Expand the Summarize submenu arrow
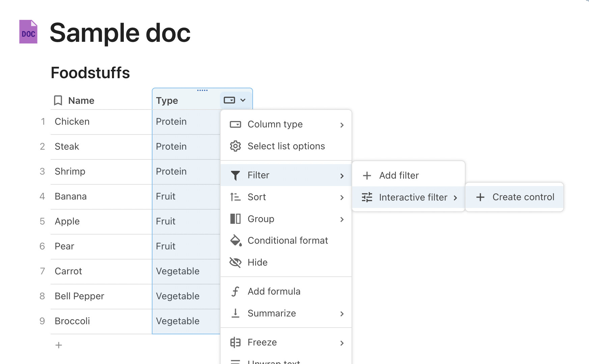Viewport: 589px width, 364px height. point(342,314)
